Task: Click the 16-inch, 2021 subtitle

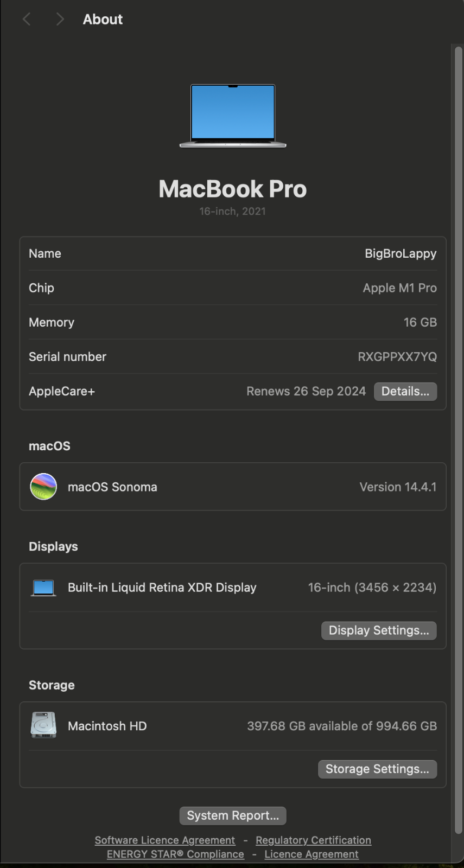Action: point(233,211)
